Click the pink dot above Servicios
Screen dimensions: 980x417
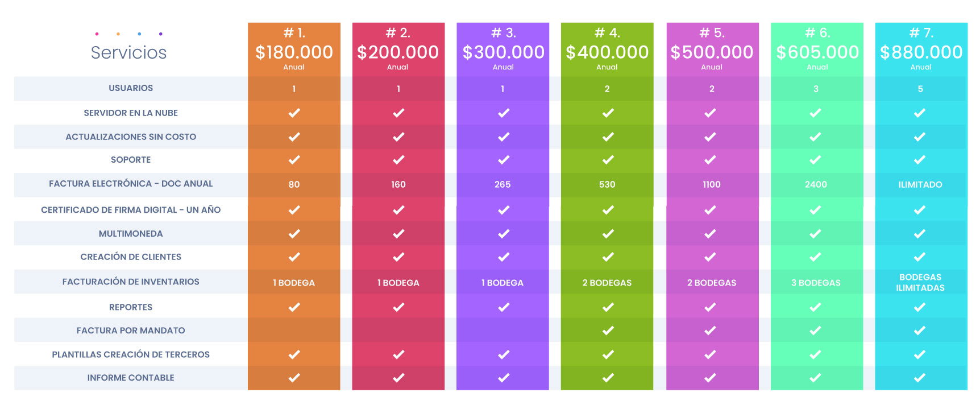click(x=97, y=34)
